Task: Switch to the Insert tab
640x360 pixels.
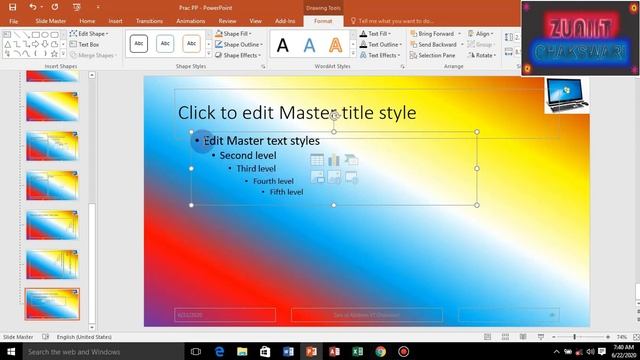Action: click(x=115, y=21)
